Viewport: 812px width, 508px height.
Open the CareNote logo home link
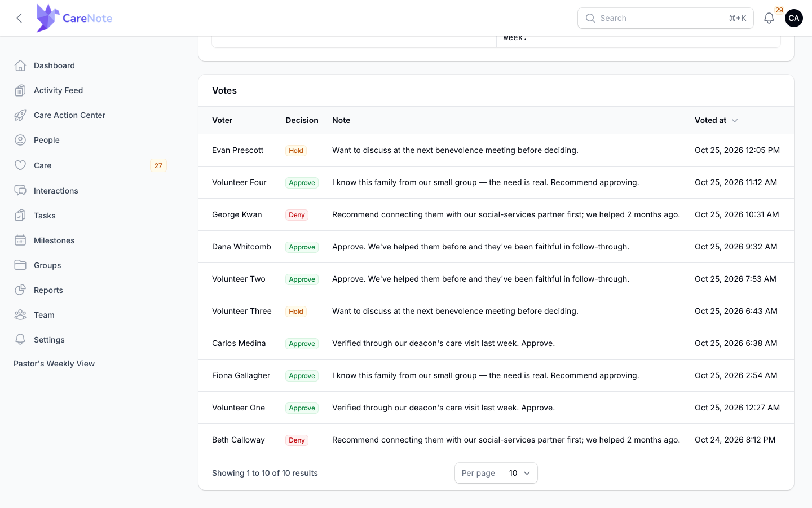pyautogui.click(x=74, y=18)
